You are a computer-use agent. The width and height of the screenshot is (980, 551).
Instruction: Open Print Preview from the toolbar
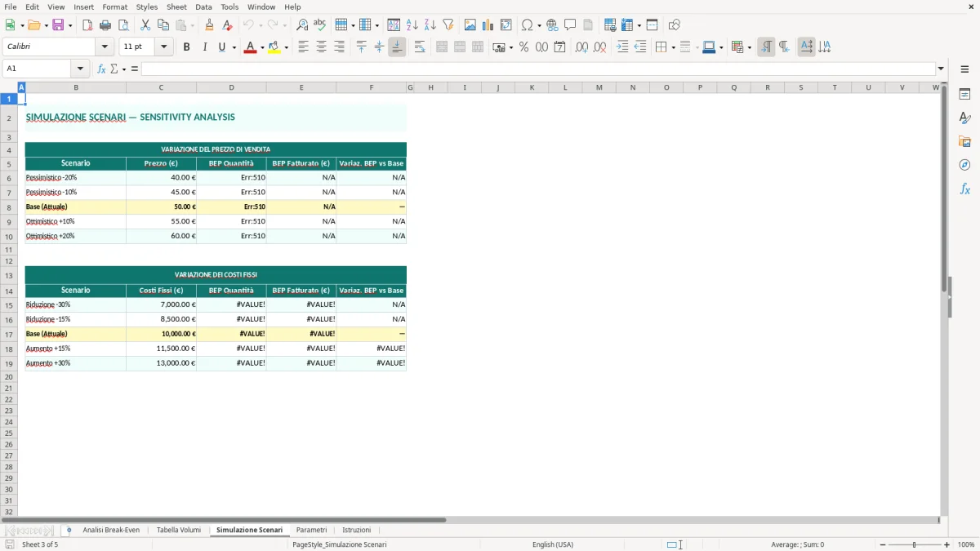pos(123,25)
